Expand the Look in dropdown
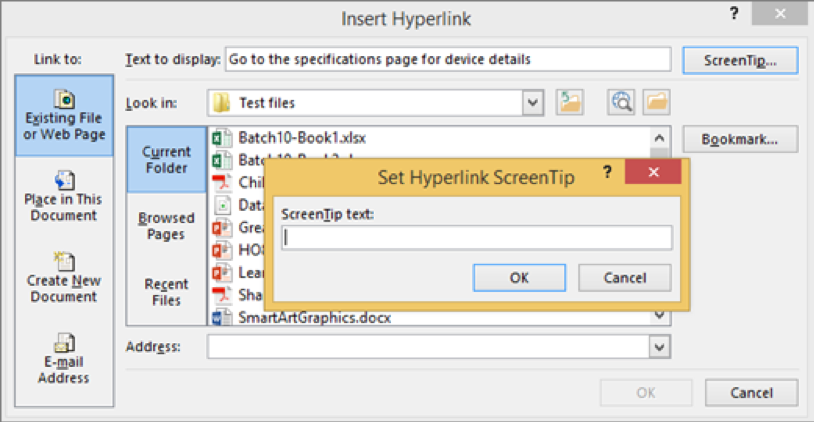 533,102
